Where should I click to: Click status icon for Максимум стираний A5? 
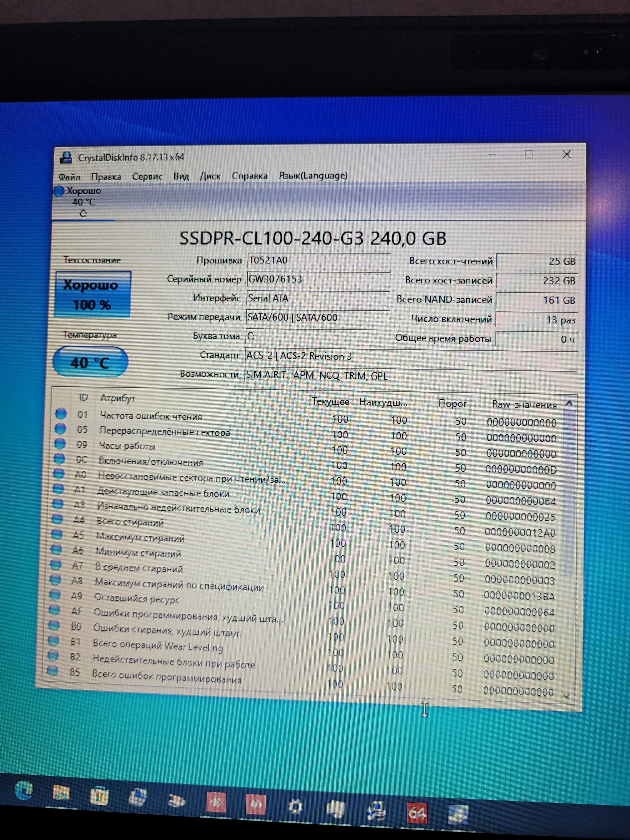click(x=57, y=534)
